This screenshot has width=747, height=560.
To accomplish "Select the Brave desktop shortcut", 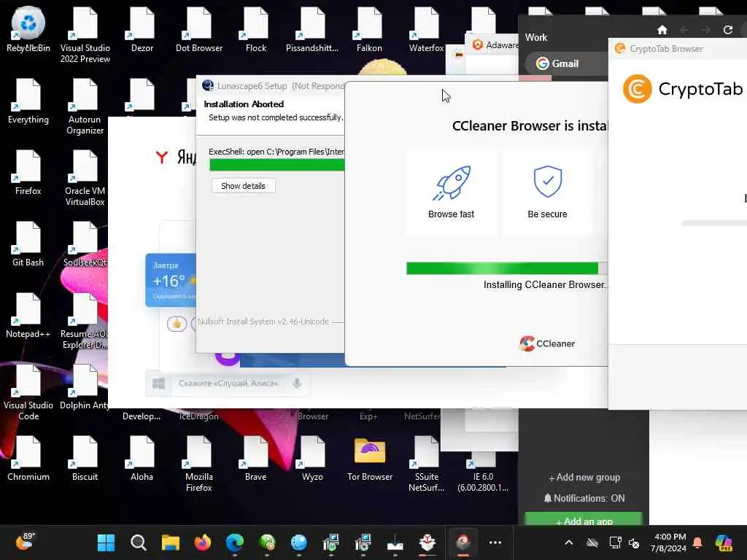I will click(x=256, y=458).
